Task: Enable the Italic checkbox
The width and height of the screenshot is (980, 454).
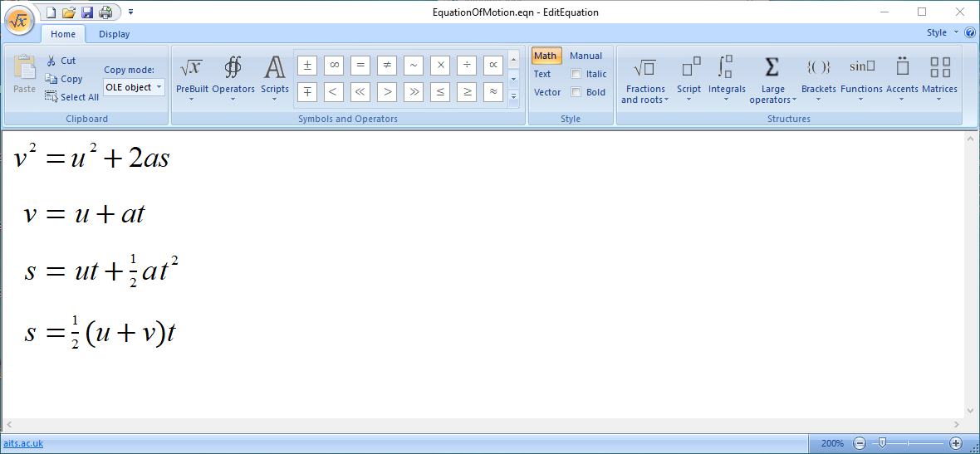Action: coord(576,74)
